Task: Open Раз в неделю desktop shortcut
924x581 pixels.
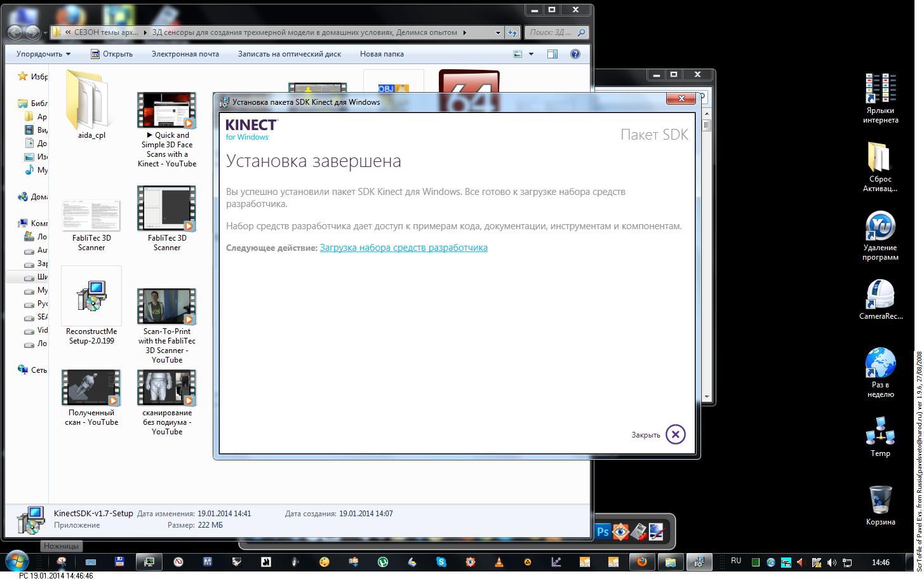Action: click(x=880, y=373)
